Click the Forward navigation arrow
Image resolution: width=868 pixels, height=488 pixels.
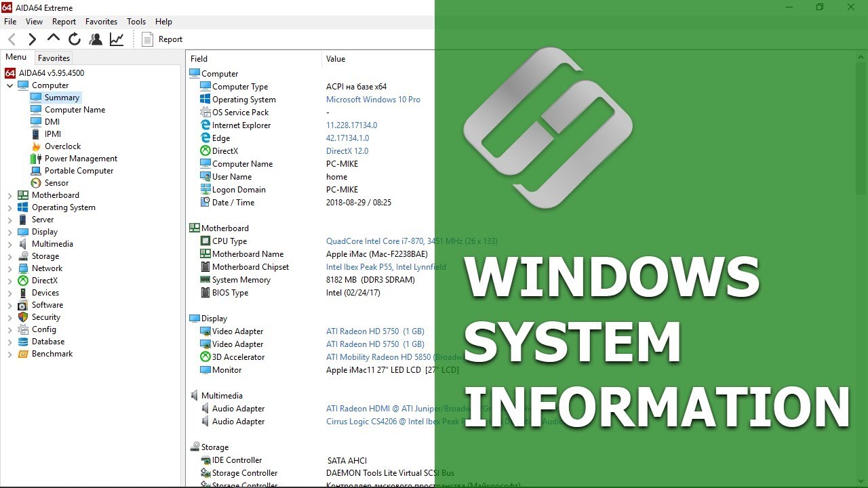pyautogui.click(x=32, y=39)
